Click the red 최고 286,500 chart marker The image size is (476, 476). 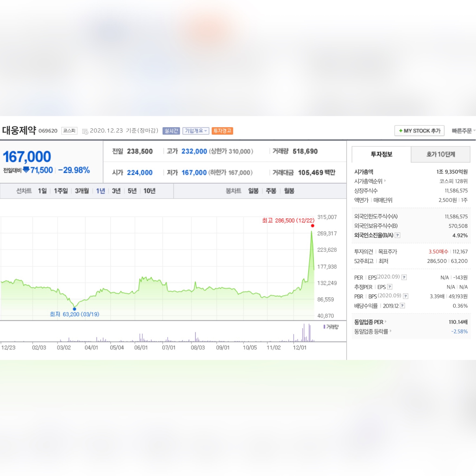click(x=312, y=226)
